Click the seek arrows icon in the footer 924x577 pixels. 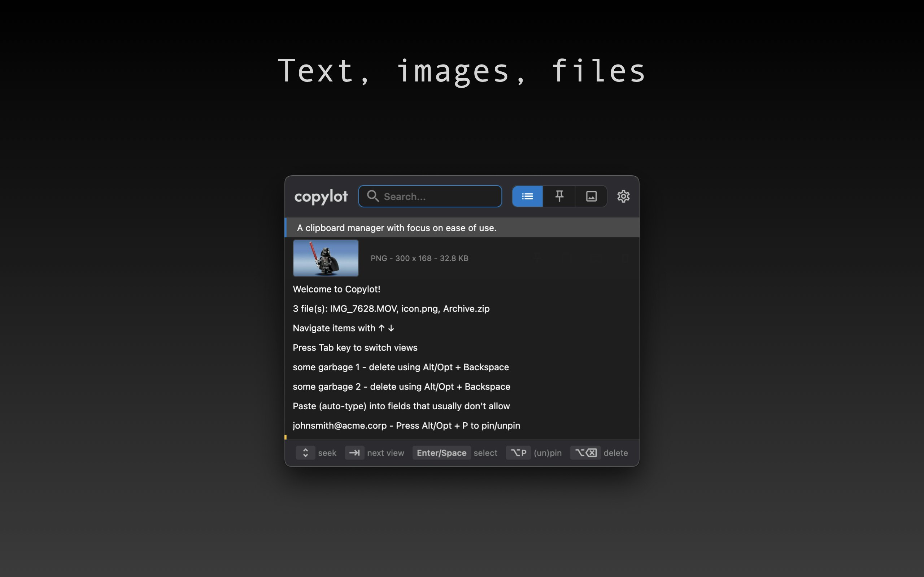(x=305, y=453)
